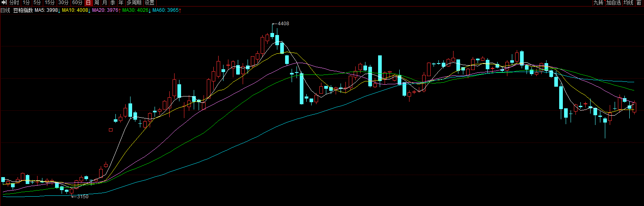This screenshot has width=644, height=206.
Task: Open the 设置 settings button
Action: coord(149,2)
